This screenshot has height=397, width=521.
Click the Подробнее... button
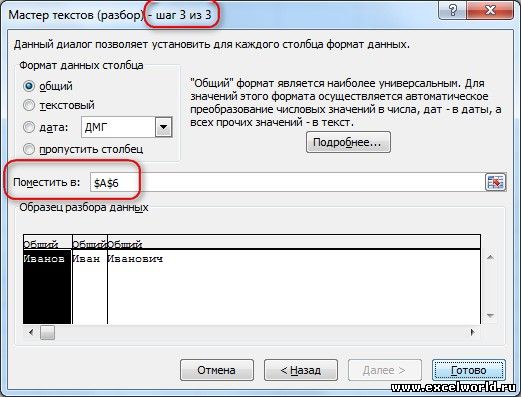(x=348, y=142)
